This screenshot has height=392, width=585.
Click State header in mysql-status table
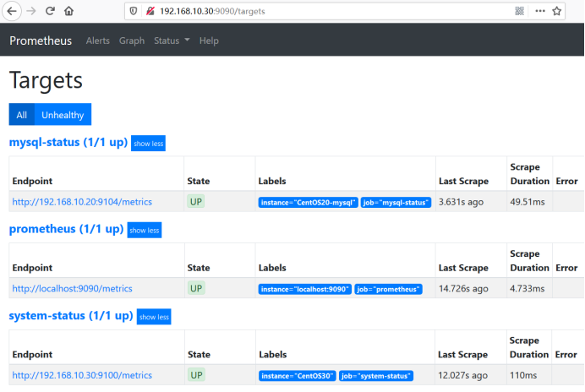(199, 181)
